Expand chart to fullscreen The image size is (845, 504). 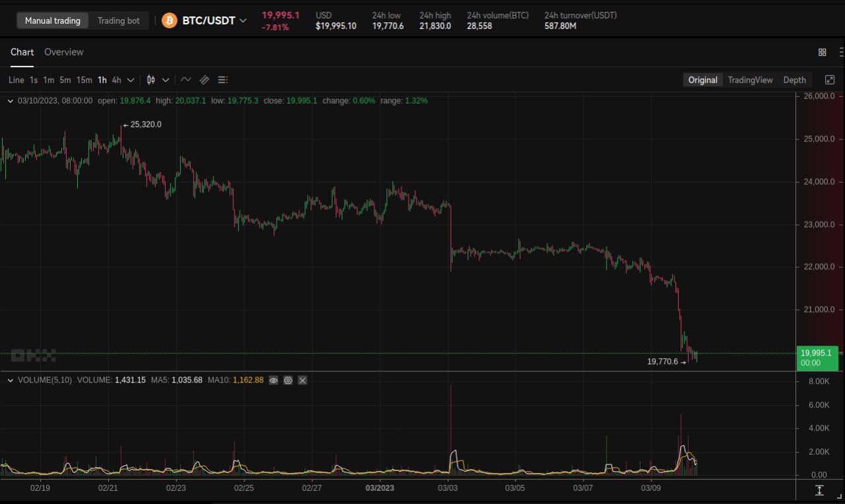tap(830, 80)
